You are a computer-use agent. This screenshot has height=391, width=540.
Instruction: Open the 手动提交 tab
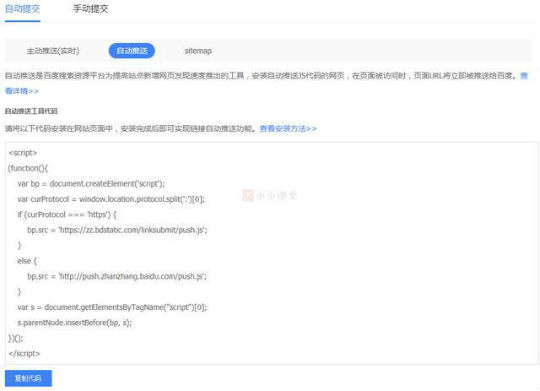pos(91,9)
